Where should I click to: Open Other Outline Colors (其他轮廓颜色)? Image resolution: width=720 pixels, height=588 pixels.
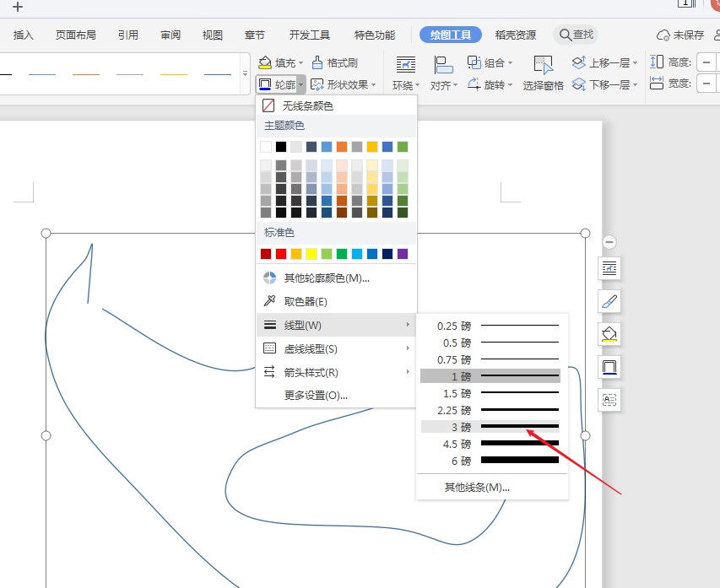326,278
